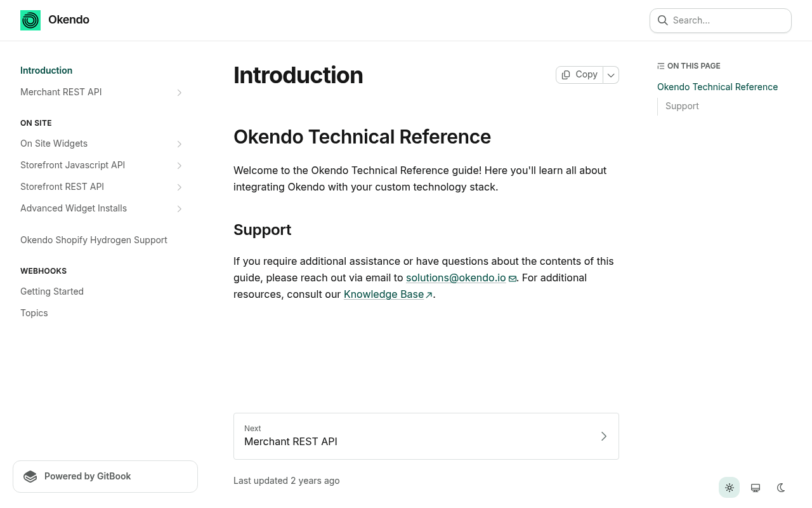This screenshot has width=812, height=508.
Task: Switch to dark theme
Action: coord(781,488)
